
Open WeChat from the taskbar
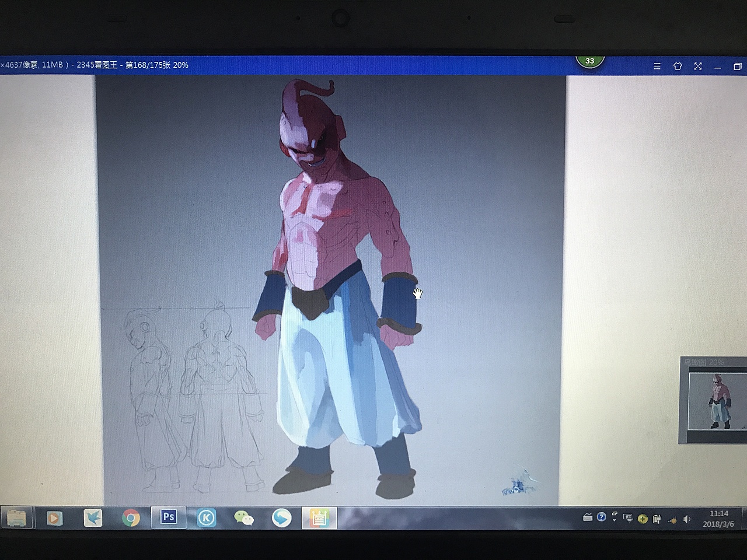(x=244, y=518)
